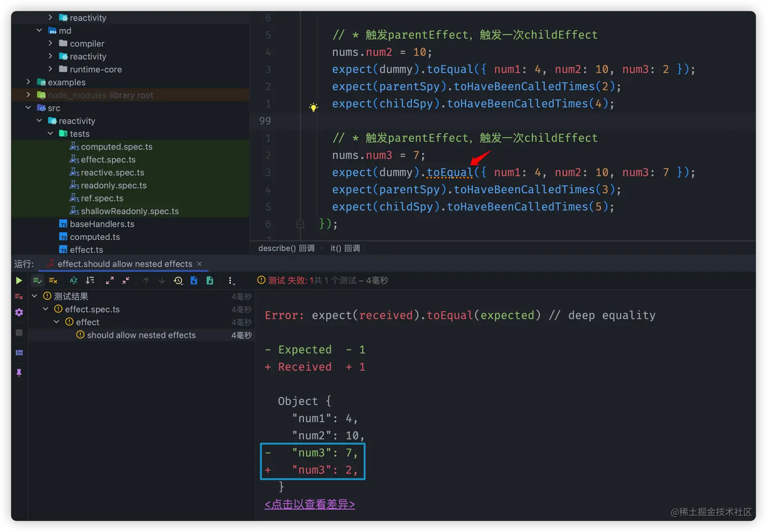This screenshot has width=767, height=532.
Task: Open run configuration settings gear
Action: click(19, 312)
